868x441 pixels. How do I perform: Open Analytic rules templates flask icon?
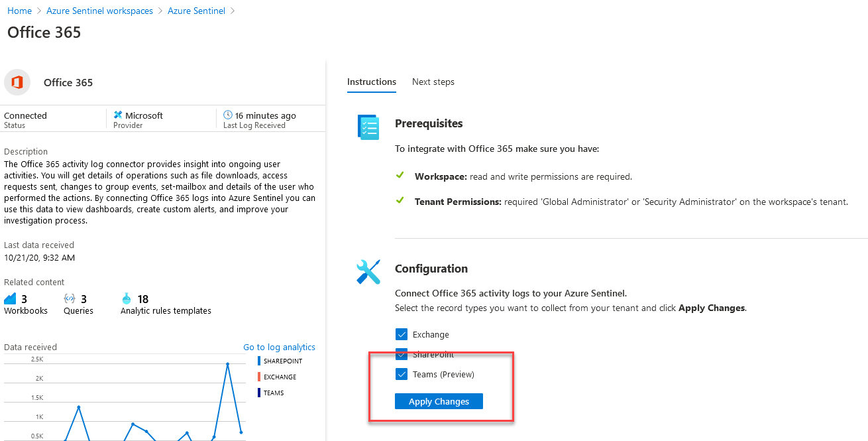point(127,299)
